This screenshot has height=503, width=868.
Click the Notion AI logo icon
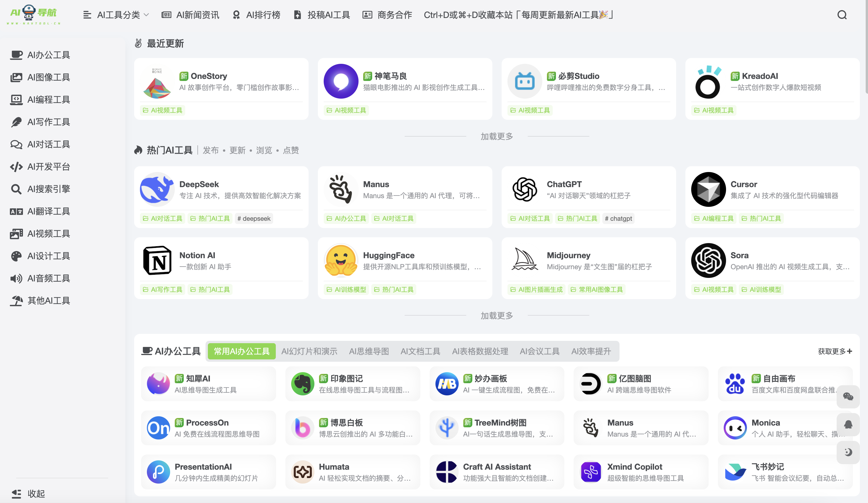157,260
